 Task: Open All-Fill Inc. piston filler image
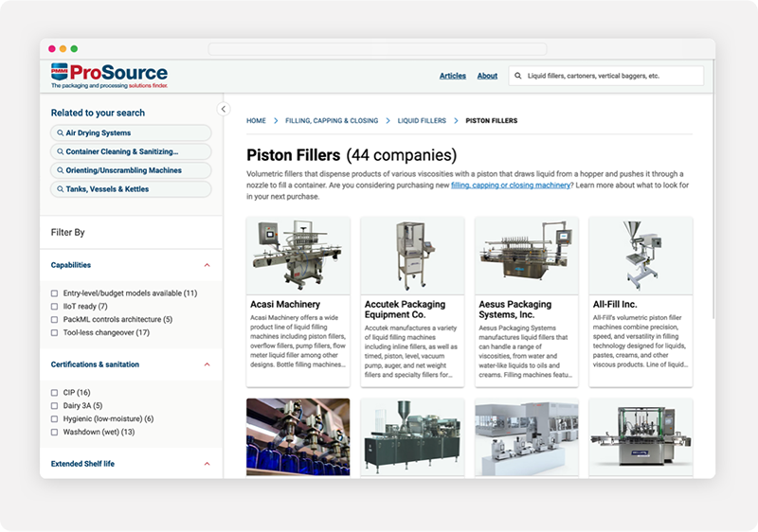pos(641,256)
